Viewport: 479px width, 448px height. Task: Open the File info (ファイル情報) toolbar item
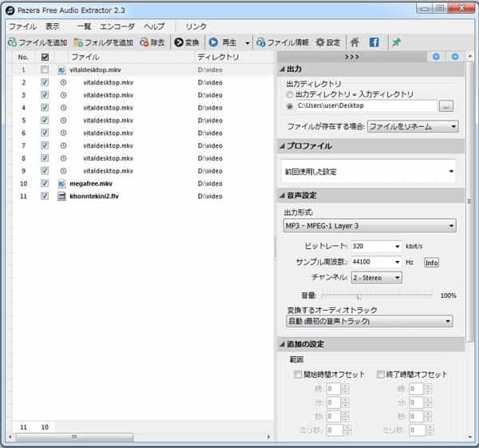tap(283, 42)
